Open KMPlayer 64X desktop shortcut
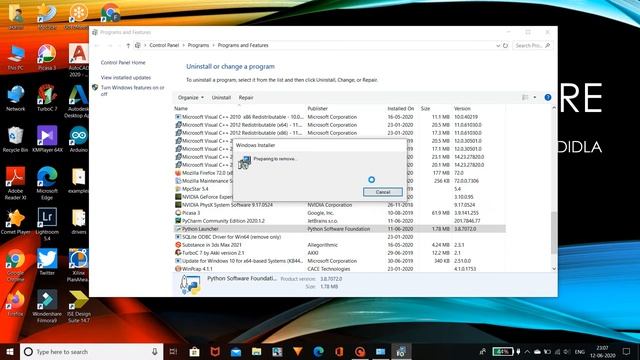This screenshot has width=640, height=360. (x=47, y=139)
